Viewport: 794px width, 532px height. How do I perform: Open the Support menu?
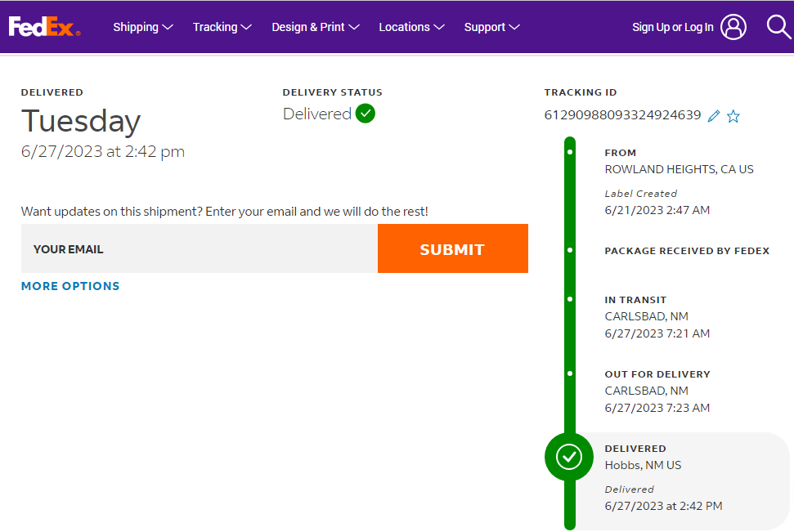point(491,27)
